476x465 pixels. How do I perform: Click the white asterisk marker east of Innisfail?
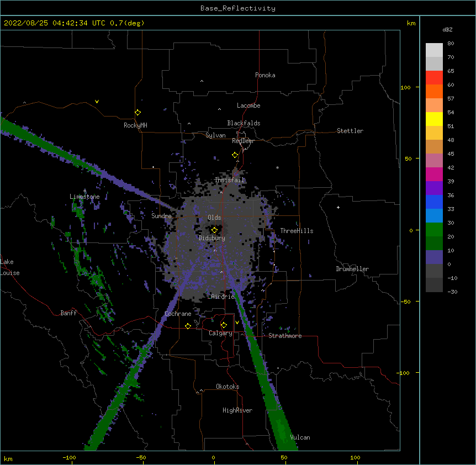click(277, 167)
